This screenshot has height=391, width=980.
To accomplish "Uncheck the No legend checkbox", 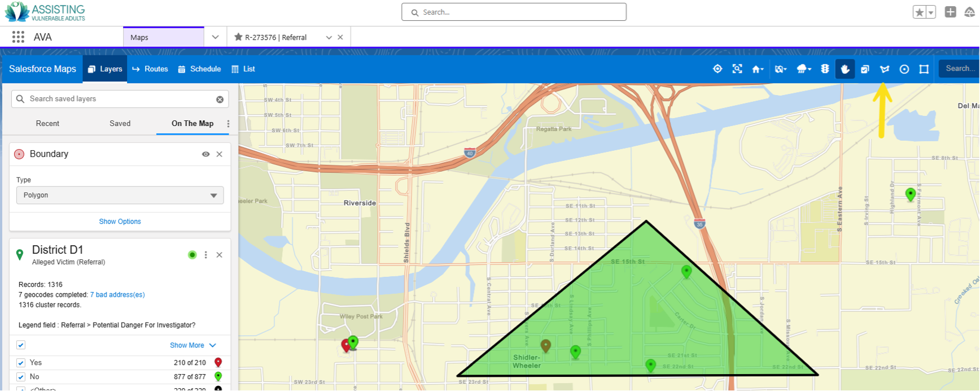I will click(x=21, y=377).
